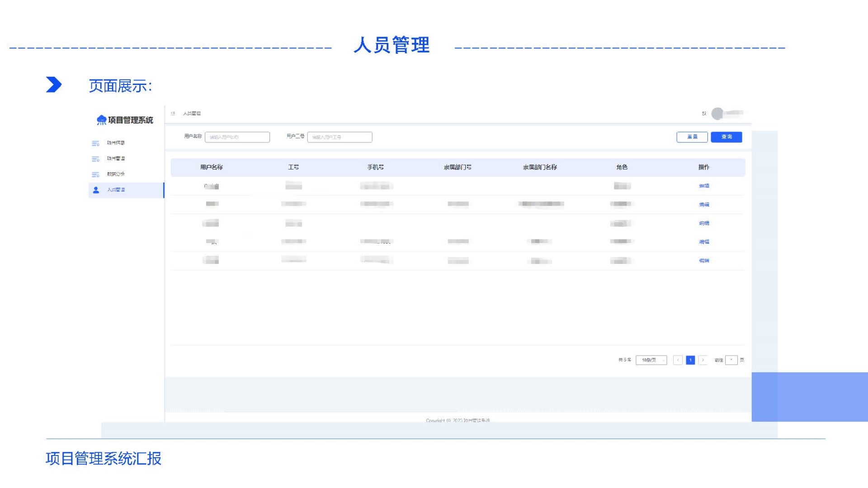Viewport: 868px width, 488px height.
Task: Click the blue arrow icon beside 页面展示
Action: [x=54, y=84]
